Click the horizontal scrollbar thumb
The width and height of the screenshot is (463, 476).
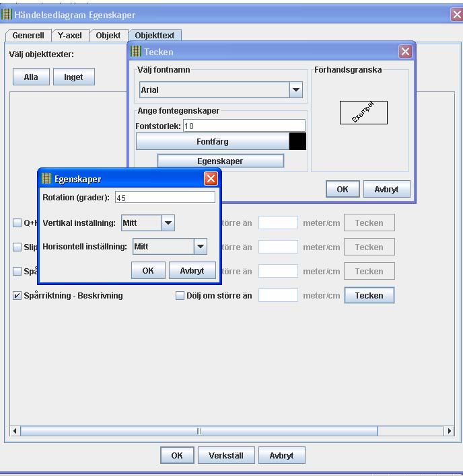click(199, 431)
